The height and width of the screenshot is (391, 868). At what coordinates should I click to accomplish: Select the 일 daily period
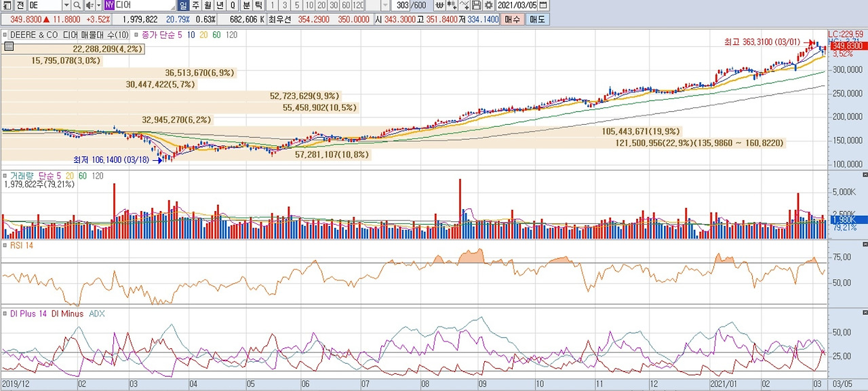pos(183,5)
